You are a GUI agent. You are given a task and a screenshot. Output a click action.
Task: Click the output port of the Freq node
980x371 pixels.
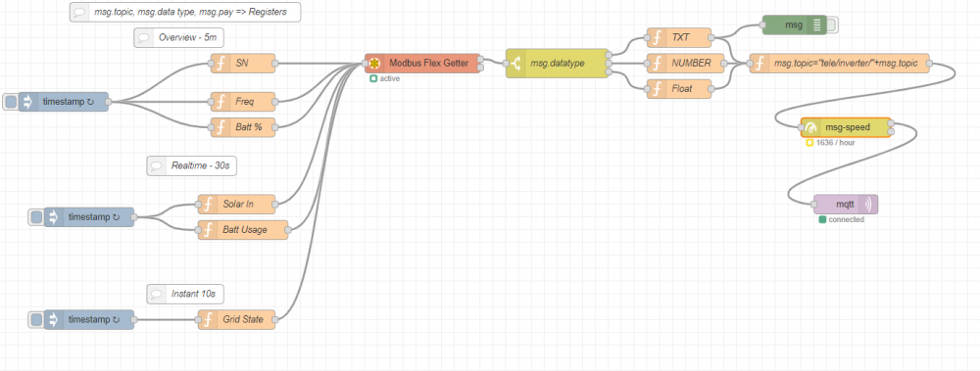pyautogui.click(x=275, y=101)
